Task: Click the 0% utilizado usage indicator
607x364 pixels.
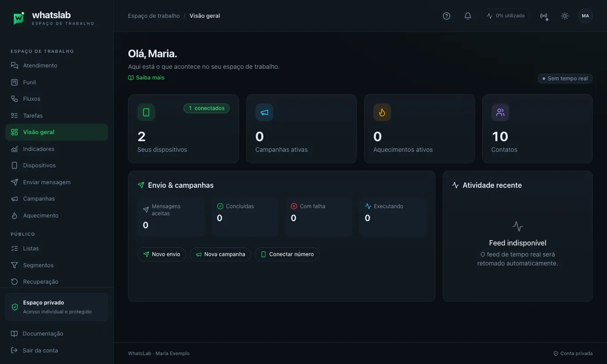Action: tap(506, 16)
